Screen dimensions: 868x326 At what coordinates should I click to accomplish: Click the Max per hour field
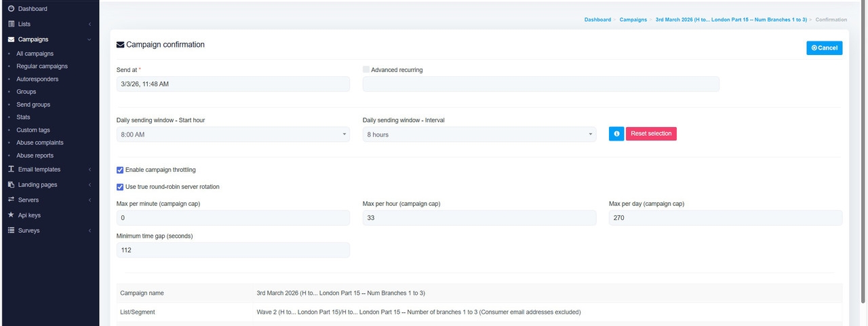point(479,217)
